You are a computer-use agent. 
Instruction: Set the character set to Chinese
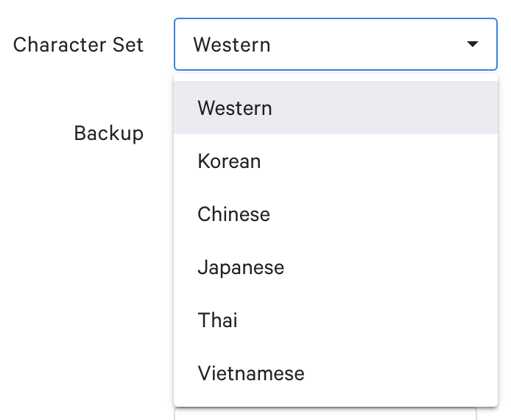click(x=234, y=214)
